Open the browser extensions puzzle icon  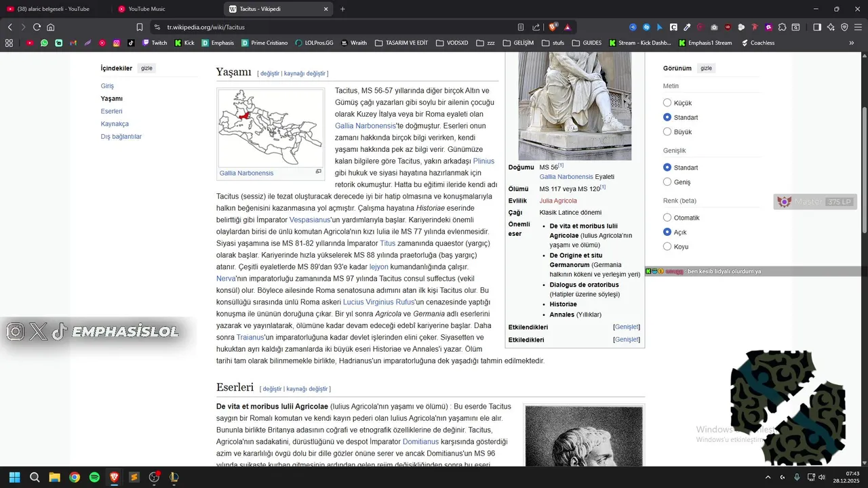pos(782,27)
